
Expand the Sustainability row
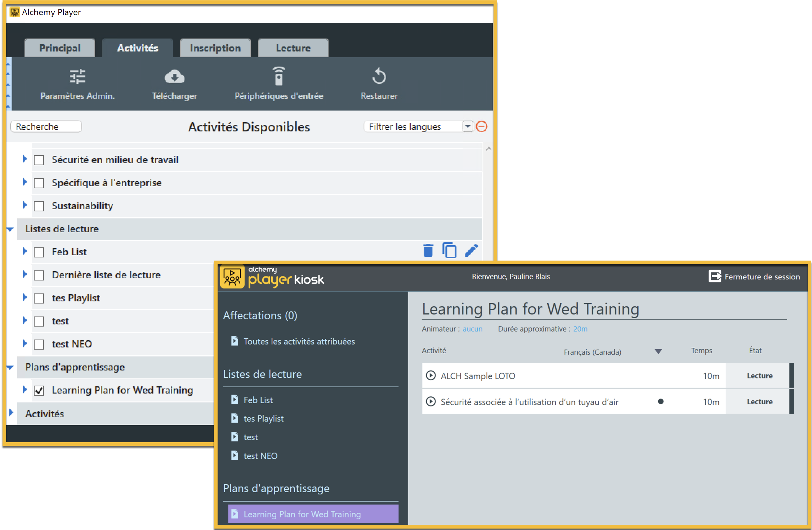24,205
